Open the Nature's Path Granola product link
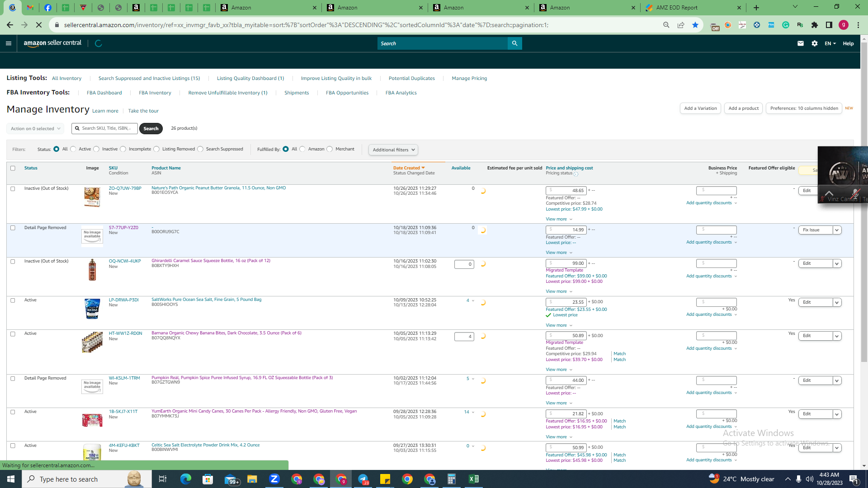Image resolution: width=868 pixels, height=488 pixels. 218,188
